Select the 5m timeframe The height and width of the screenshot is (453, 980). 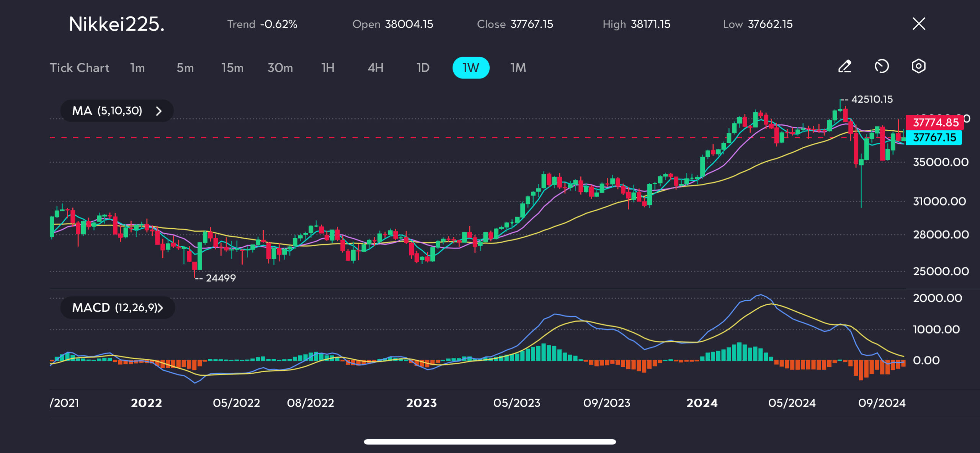pos(185,68)
